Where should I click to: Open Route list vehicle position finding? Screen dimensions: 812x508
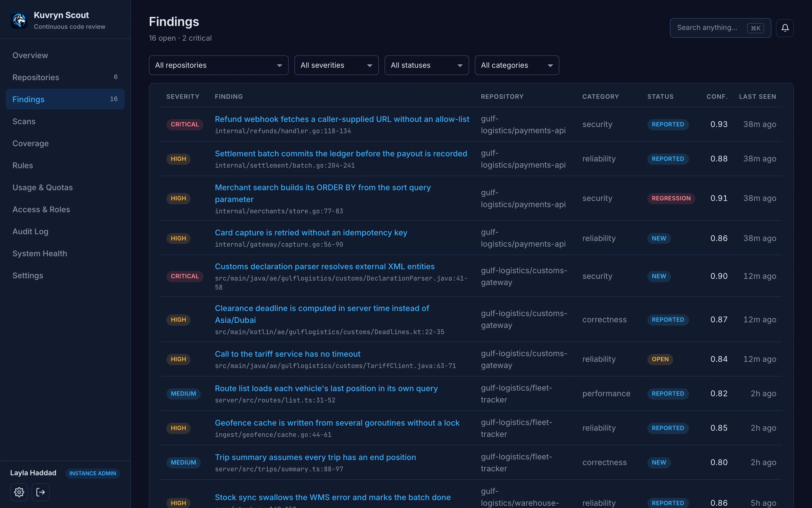(x=326, y=388)
